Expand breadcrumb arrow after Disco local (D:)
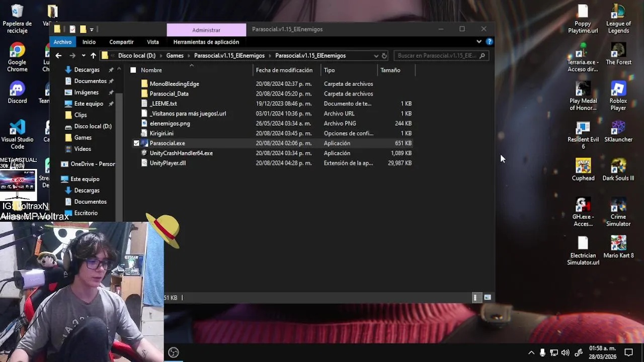The width and height of the screenshot is (644, 362). coord(161,56)
